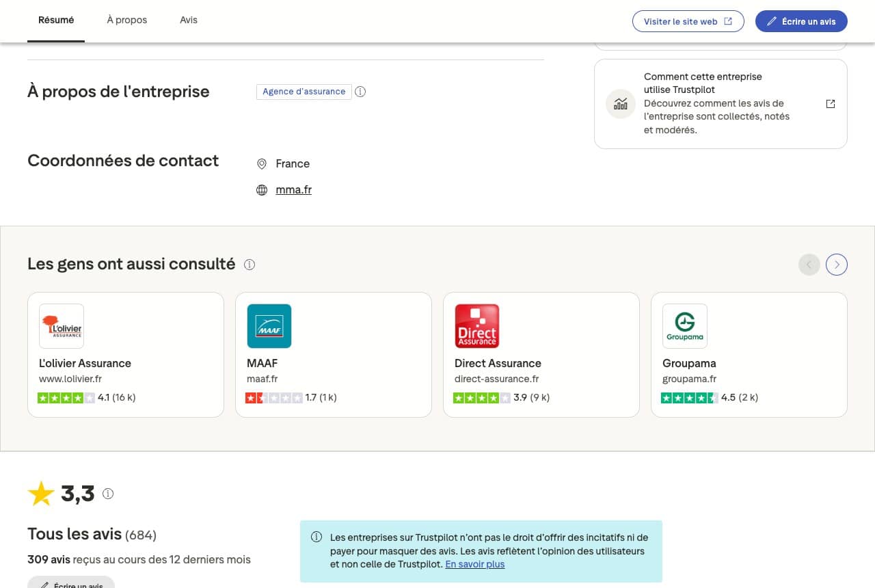
Task: Go to the Avis tab
Action: point(189,21)
